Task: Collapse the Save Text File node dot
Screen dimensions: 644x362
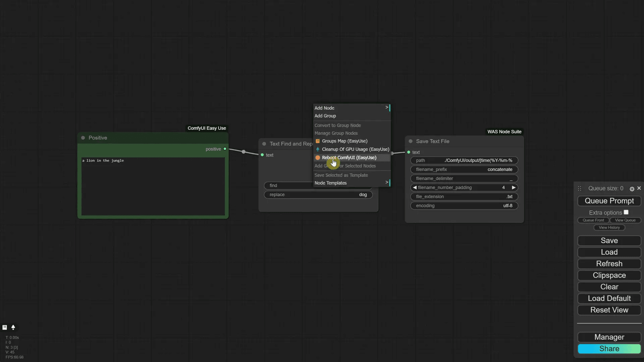Action: [411, 141]
